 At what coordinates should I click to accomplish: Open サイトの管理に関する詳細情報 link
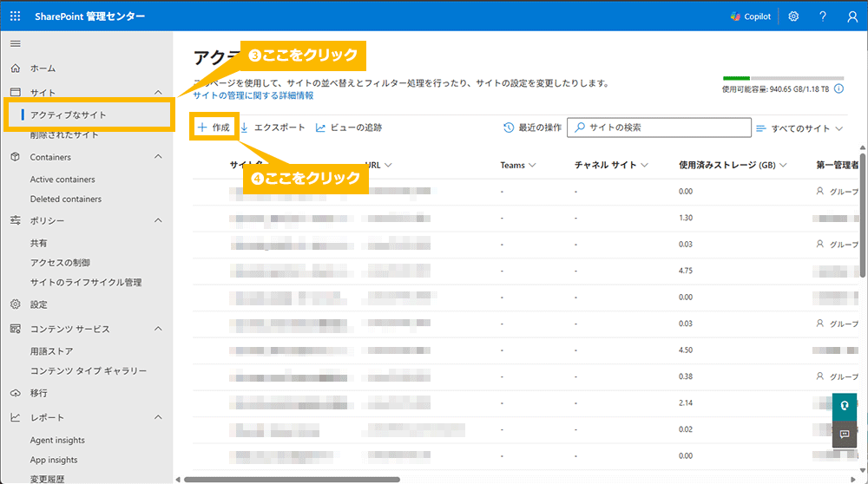point(253,95)
